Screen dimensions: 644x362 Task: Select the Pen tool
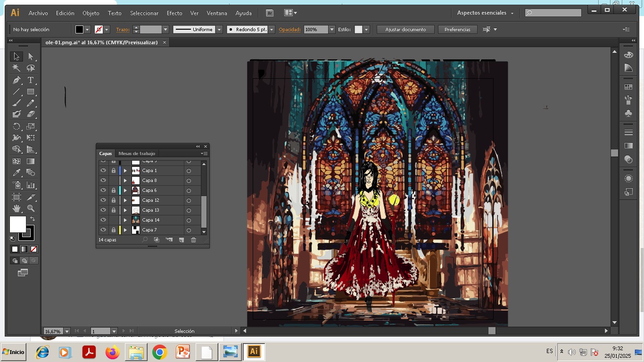(x=16, y=80)
